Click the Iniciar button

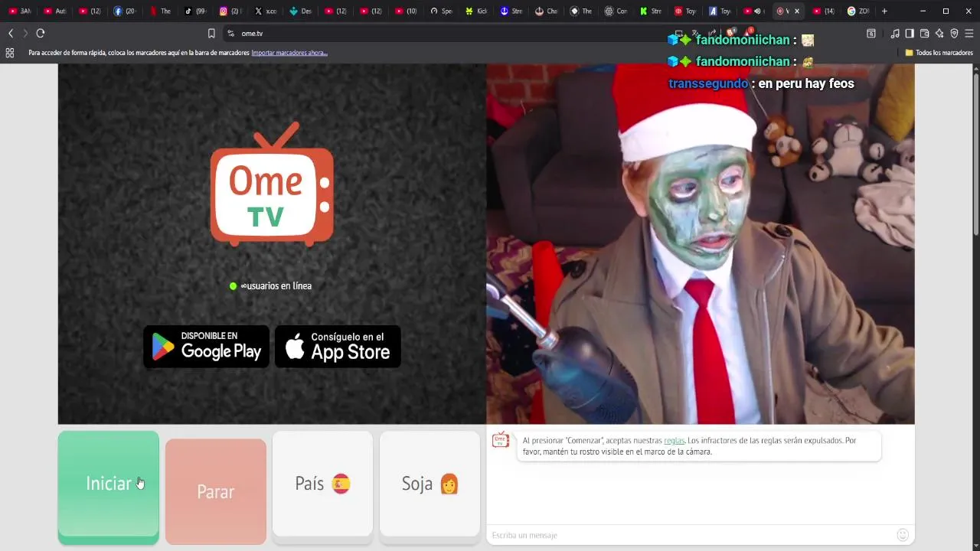click(x=109, y=484)
